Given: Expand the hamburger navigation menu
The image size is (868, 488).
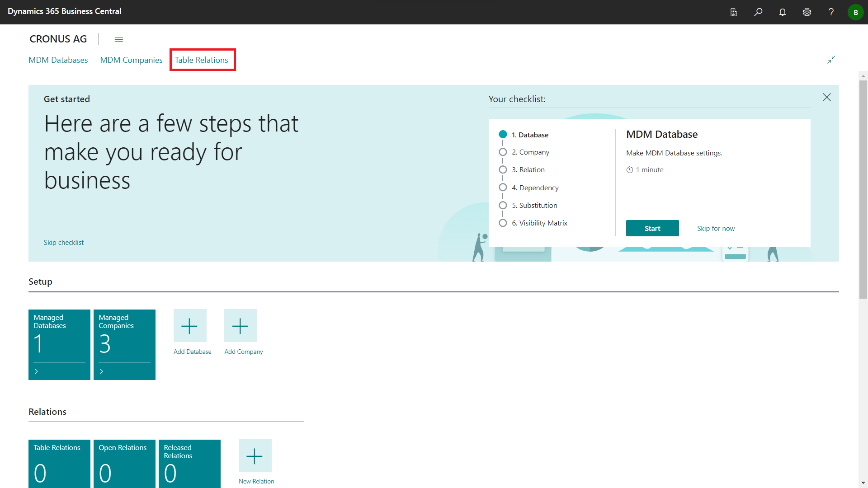Looking at the screenshot, I should point(119,39).
